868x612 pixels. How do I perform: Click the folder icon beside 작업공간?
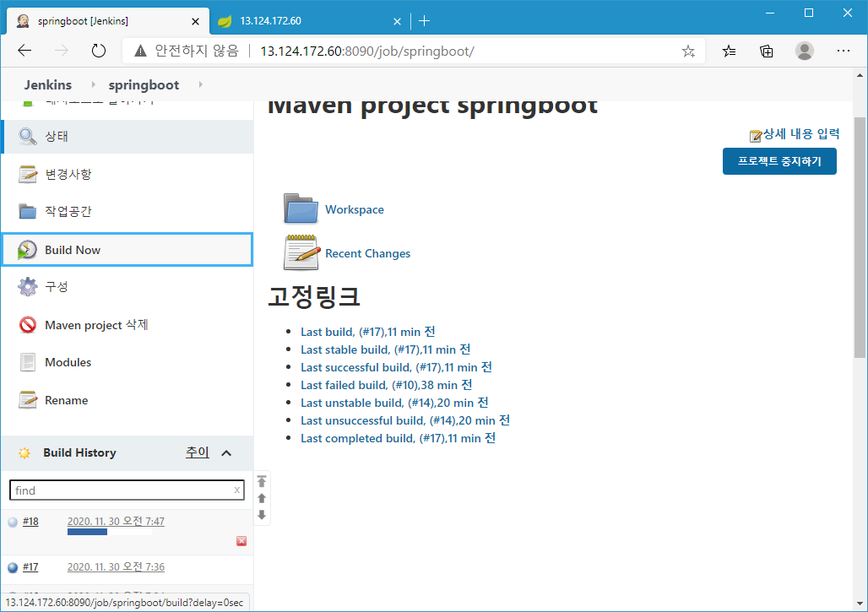[x=27, y=211]
